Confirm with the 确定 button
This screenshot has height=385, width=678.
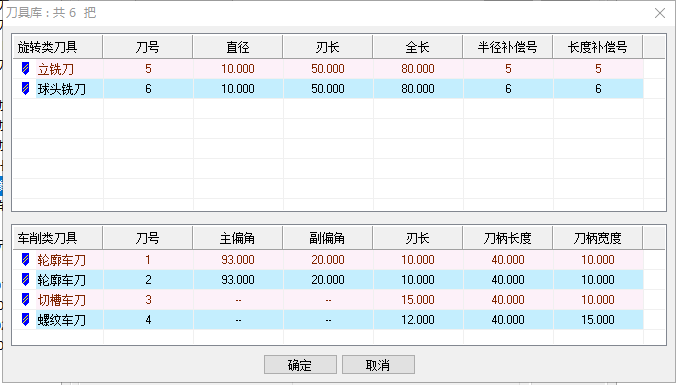[x=300, y=365]
